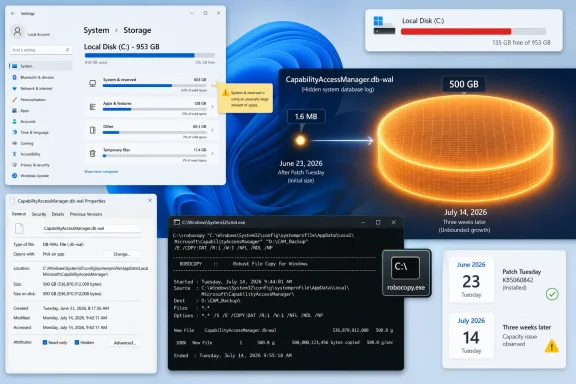
Task: Click Robust File Copy for Windows in the console
Action: 270,264
